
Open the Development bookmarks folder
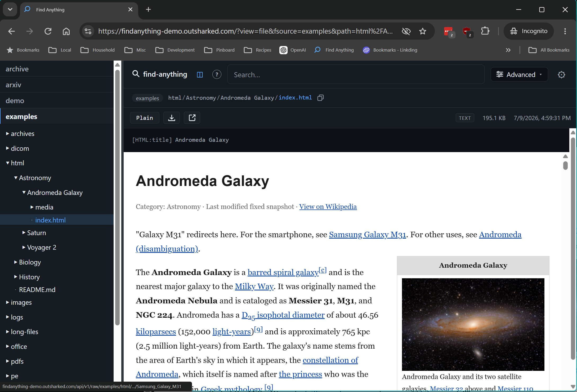tap(175, 50)
